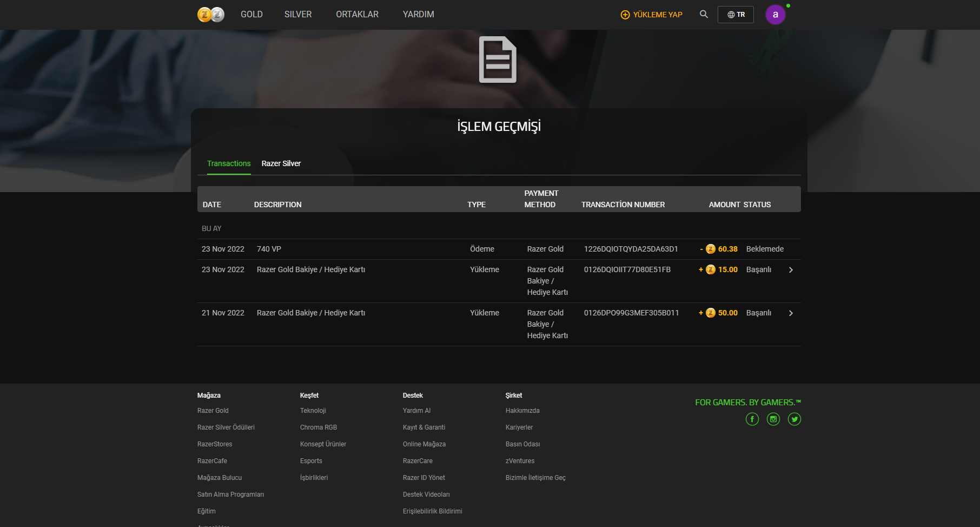Click the 21 Nov 2022 date cell
The image size is (980, 527).
(x=223, y=313)
